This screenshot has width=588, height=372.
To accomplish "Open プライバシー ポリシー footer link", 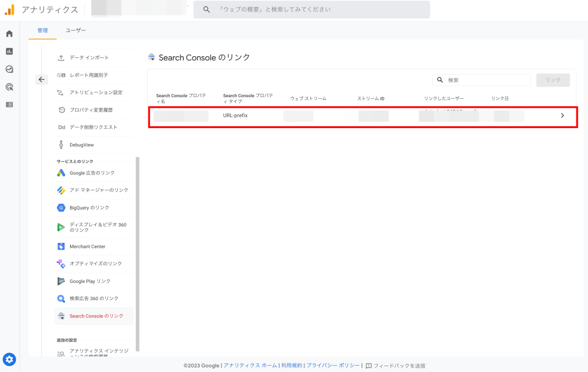I will [x=333, y=366].
